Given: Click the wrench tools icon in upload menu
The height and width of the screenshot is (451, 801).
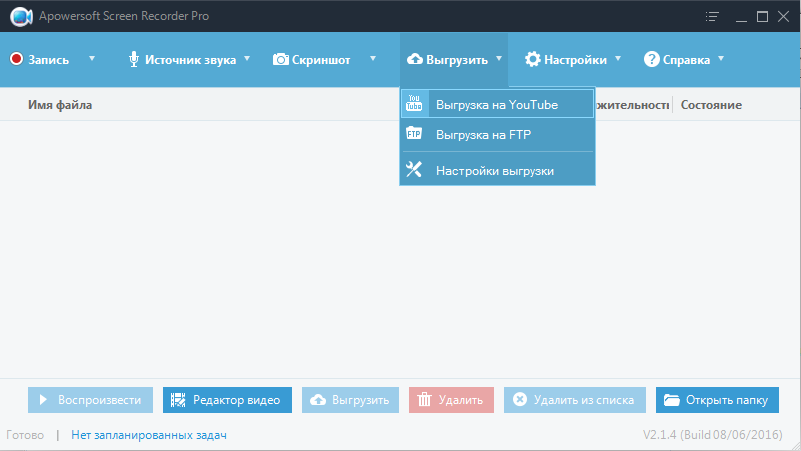Looking at the screenshot, I should pyautogui.click(x=414, y=170).
